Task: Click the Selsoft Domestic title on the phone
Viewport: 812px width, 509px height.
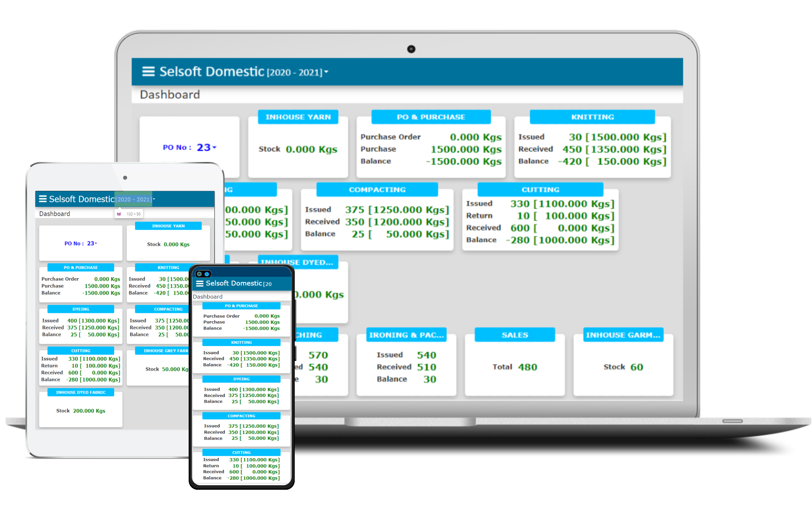Action: click(x=234, y=283)
